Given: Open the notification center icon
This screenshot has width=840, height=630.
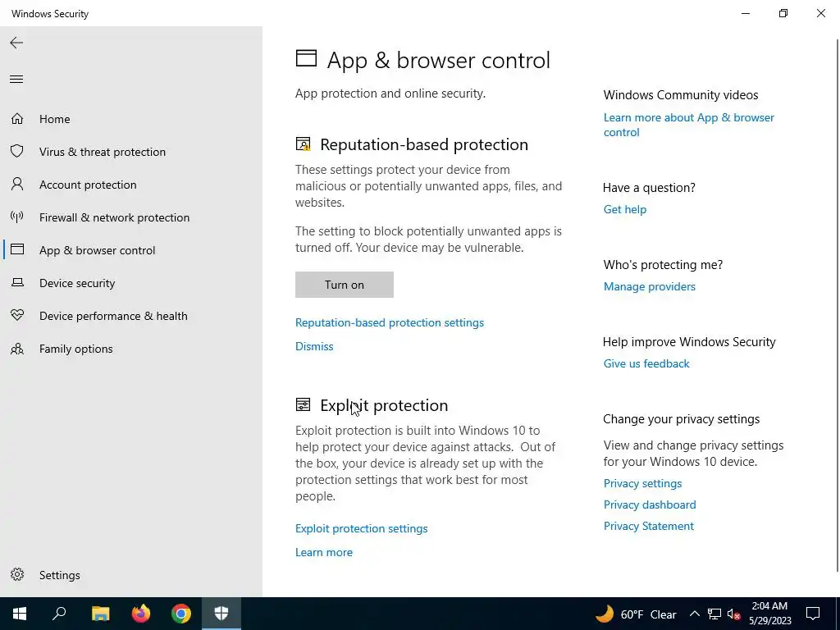Looking at the screenshot, I should 813,614.
